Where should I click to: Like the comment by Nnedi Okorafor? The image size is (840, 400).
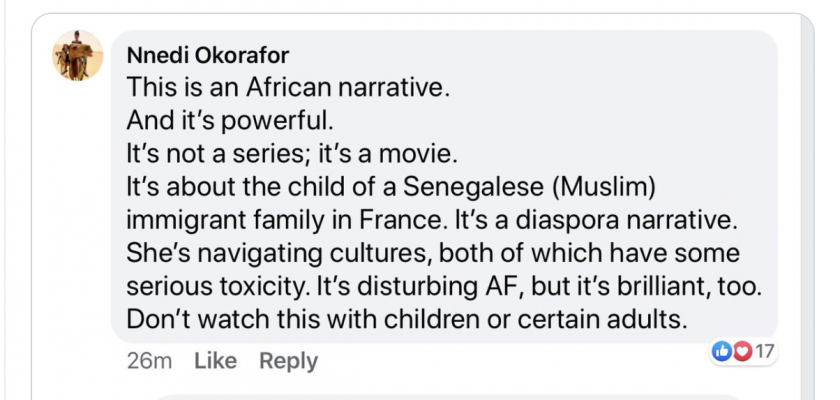point(215,361)
